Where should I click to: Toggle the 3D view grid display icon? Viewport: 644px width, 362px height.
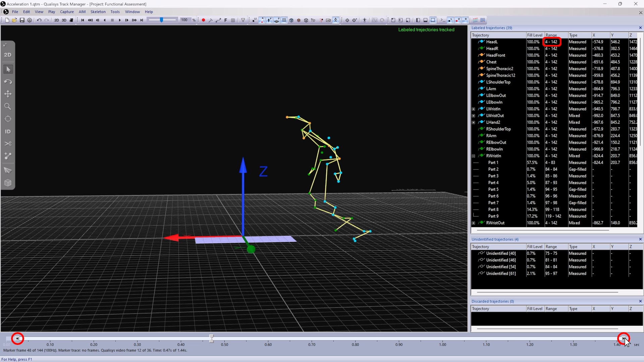click(284, 20)
